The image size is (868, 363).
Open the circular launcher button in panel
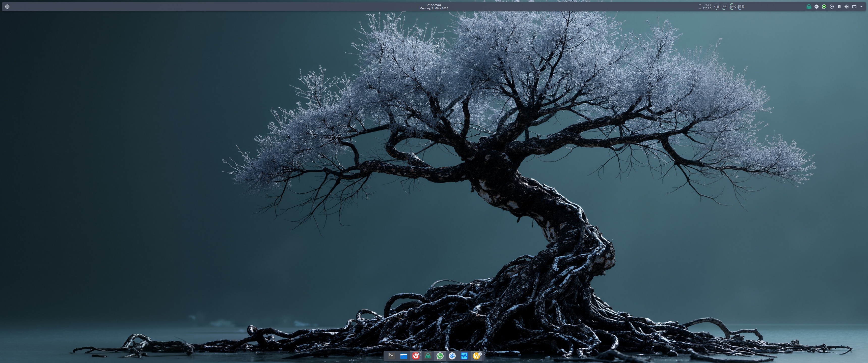pos(7,6)
